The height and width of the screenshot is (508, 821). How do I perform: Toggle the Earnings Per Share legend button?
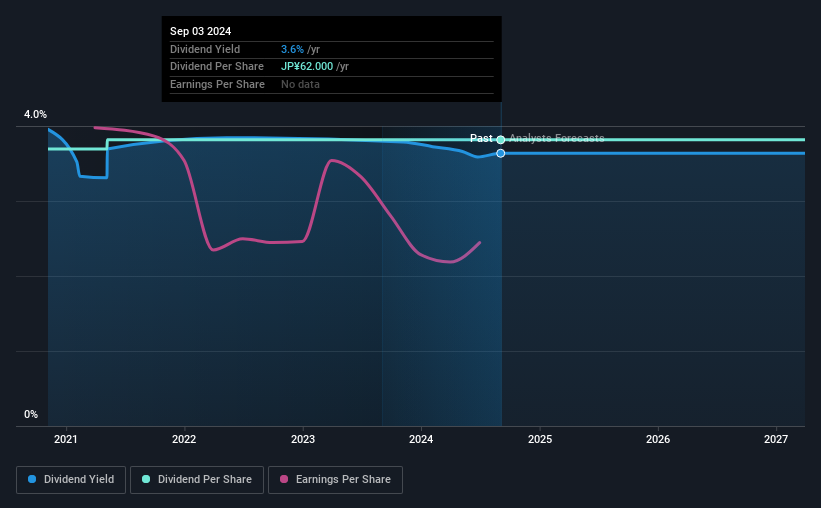(x=335, y=480)
